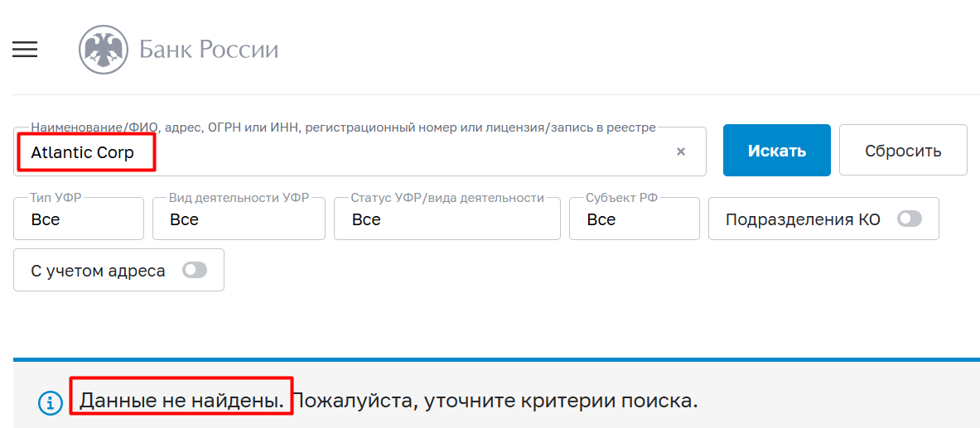This screenshot has height=428, width=980.
Task: Toggle the С учетом адреса switch
Action: click(x=195, y=270)
